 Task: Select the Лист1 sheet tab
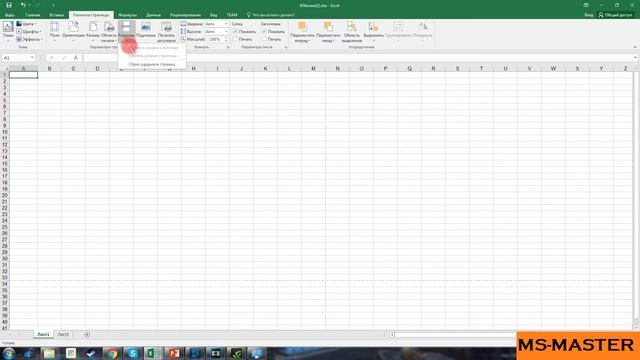click(43, 334)
